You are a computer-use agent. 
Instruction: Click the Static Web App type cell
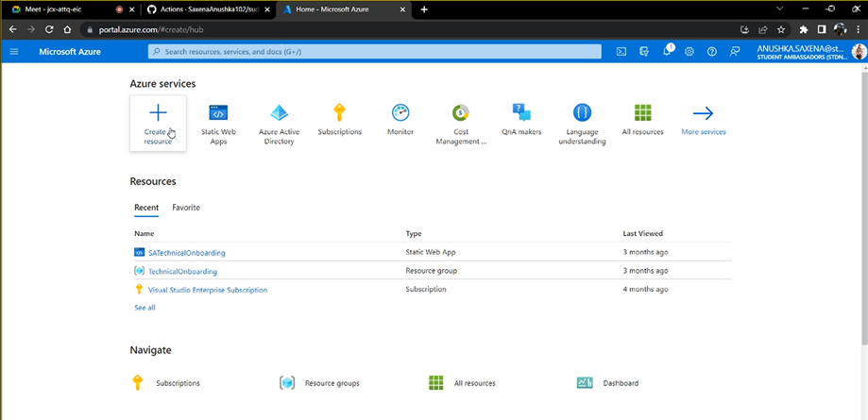431,252
